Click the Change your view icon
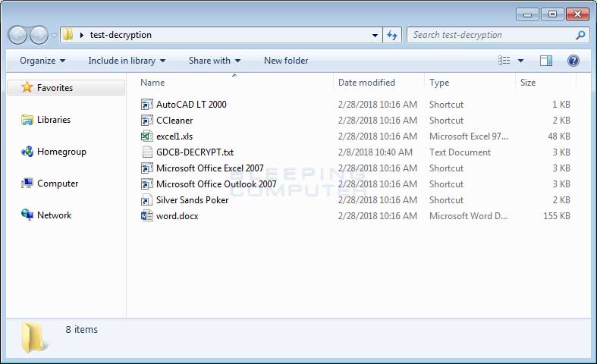 click(x=504, y=61)
